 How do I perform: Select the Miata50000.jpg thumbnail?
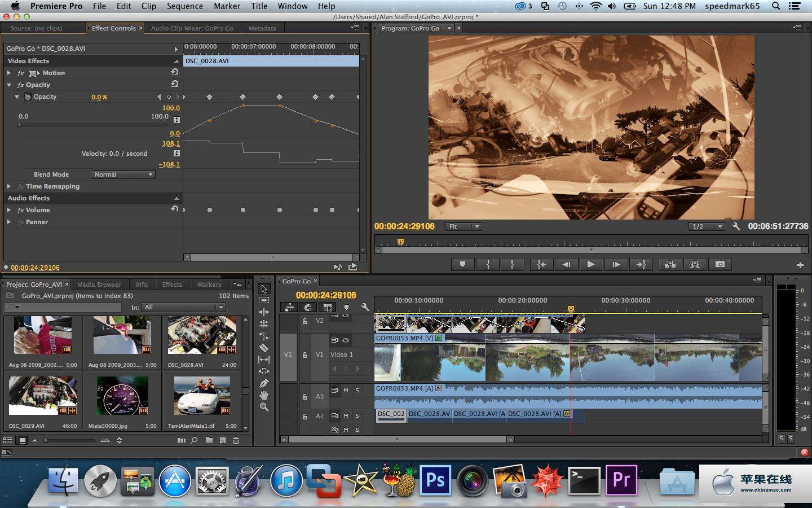122,396
